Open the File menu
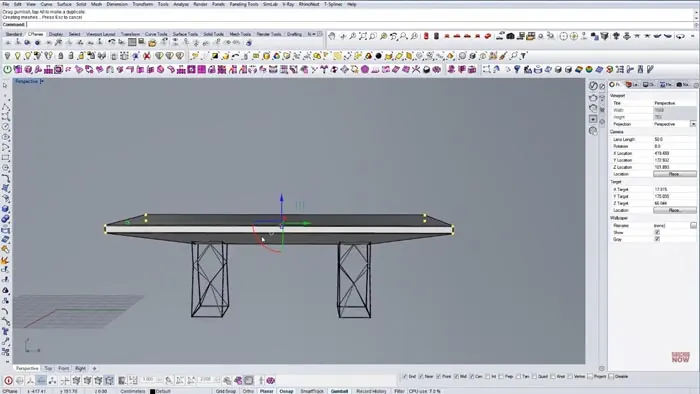The width and height of the screenshot is (700, 394). coord(6,4)
